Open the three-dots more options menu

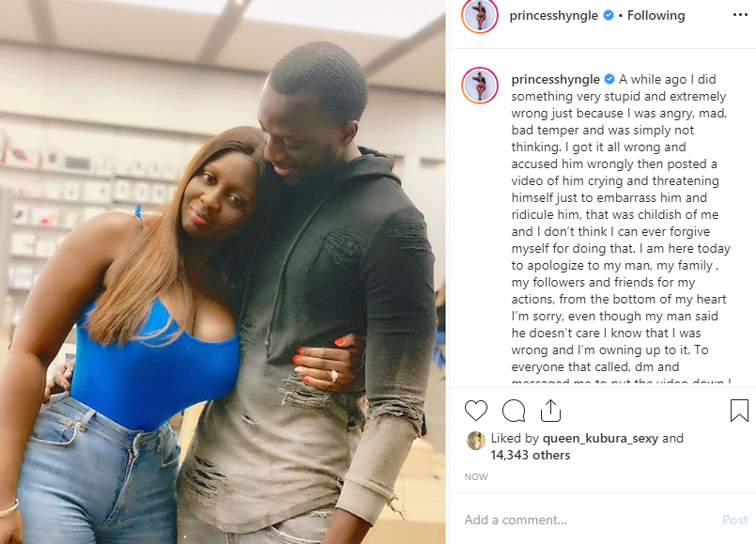click(740, 15)
